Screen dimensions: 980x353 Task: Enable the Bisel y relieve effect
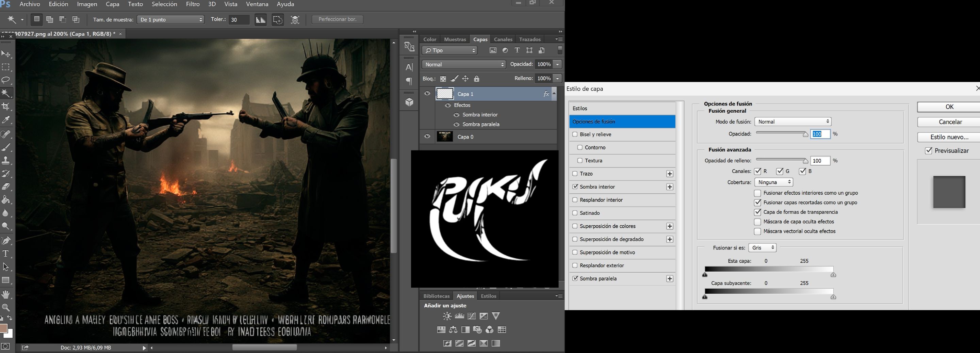tap(575, 134)
